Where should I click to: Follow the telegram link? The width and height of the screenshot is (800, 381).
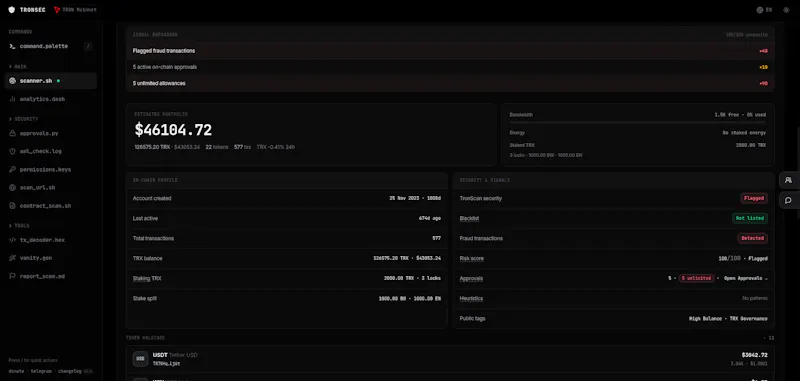click(41, 371)
